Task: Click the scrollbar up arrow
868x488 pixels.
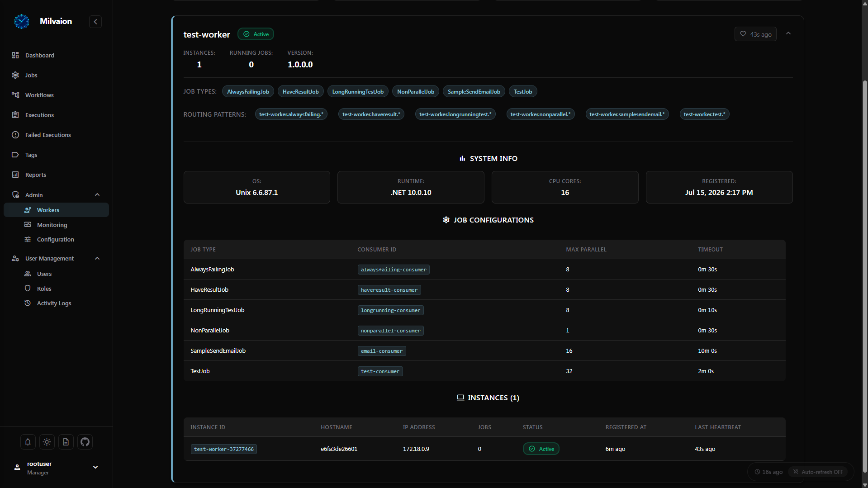Action: [864, 3]
